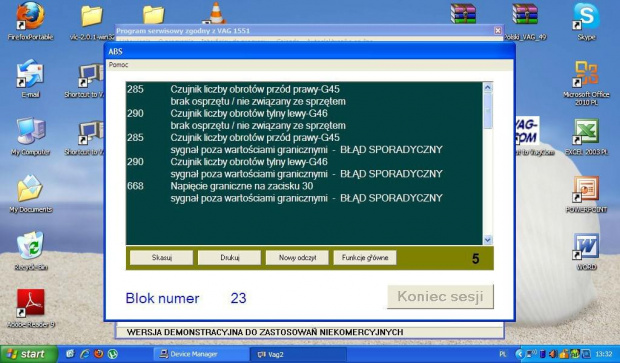Click the Skasuj button
This screenshot has width=620, height=363.
161,257
